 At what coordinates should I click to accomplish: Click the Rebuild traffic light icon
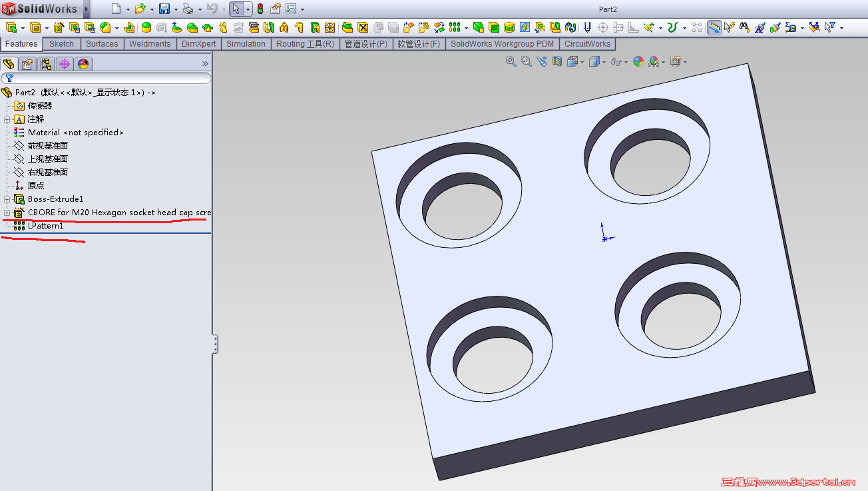point(260,9)
